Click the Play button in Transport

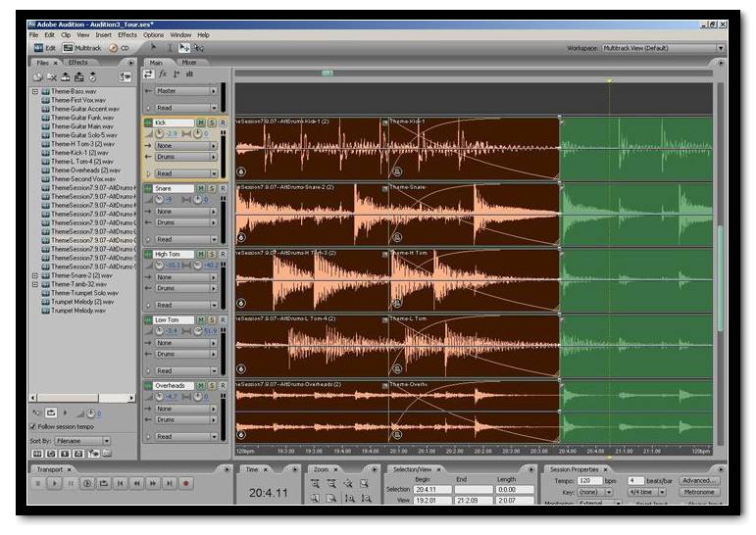pyautogui.click(x=55, y=483)
